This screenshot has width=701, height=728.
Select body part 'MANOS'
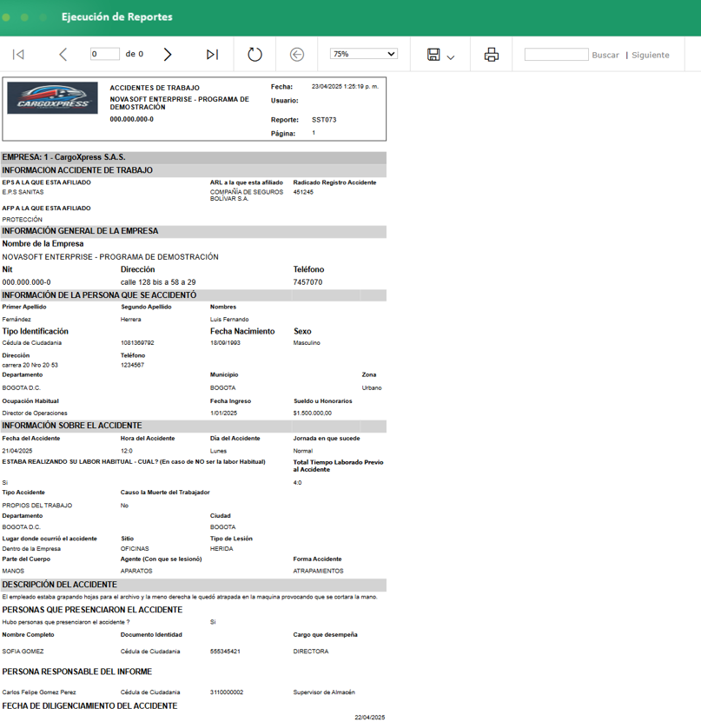pyautogui.click(x=13, y=571)
